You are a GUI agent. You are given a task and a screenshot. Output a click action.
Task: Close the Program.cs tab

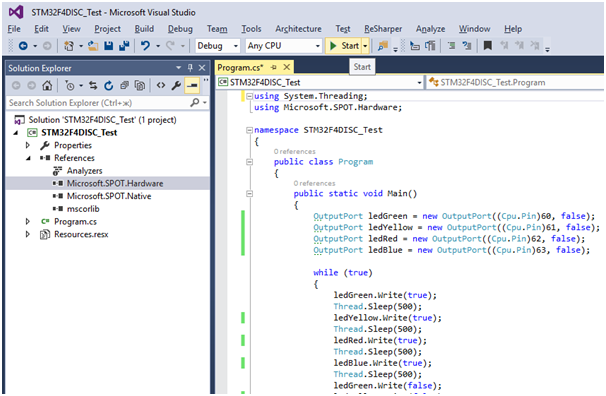pos(287,67)
